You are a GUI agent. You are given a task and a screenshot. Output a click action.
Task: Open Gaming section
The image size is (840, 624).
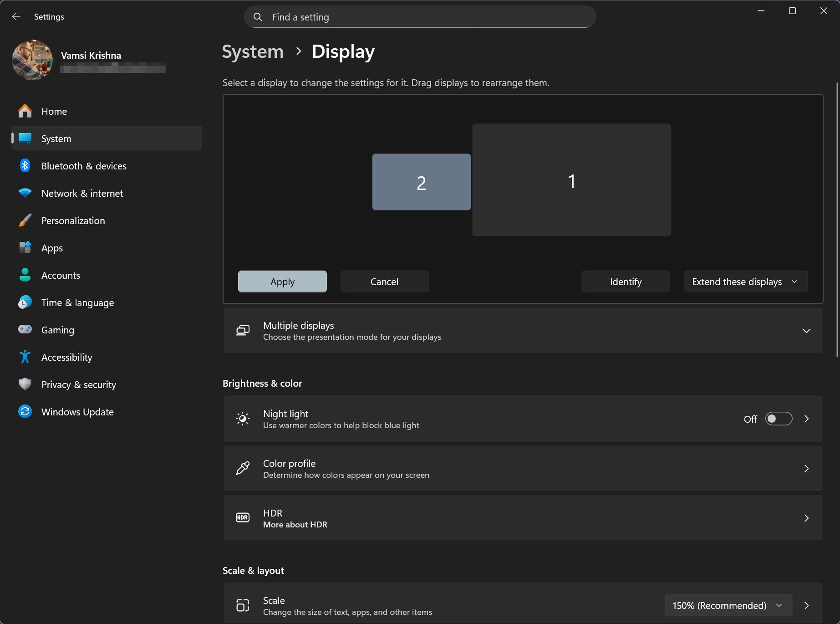point(107,330)
